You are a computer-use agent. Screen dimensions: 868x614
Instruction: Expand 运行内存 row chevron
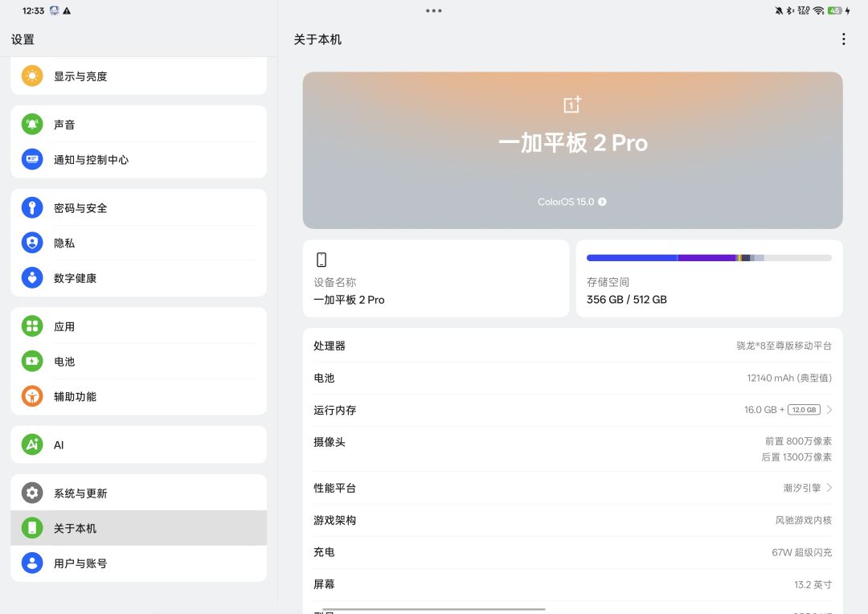click(x=829, y=410)
